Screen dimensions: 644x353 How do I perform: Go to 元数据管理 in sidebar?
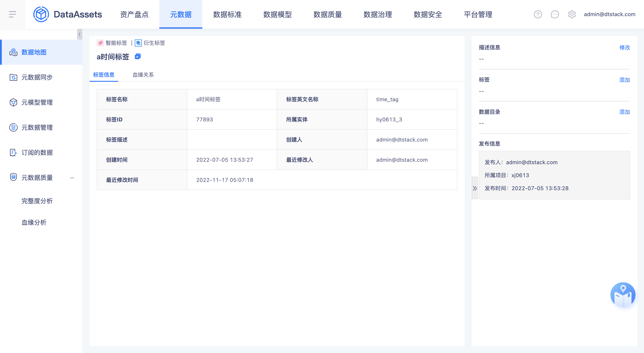[x=41, y=127]
